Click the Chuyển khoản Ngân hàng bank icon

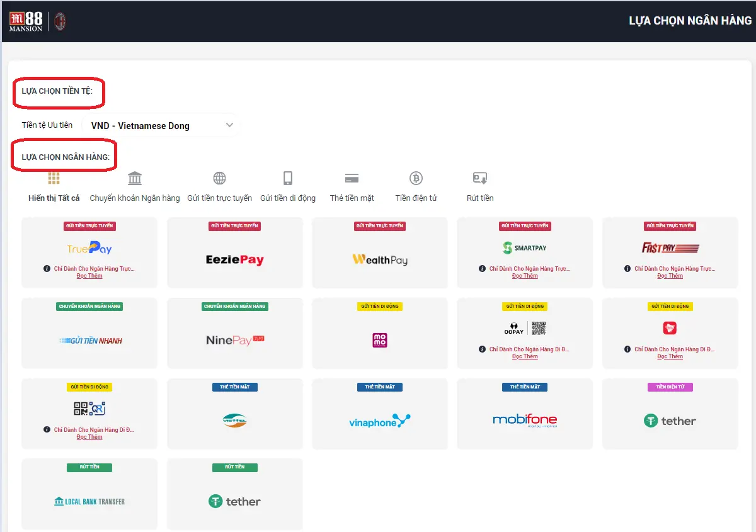tap(135, 178)
